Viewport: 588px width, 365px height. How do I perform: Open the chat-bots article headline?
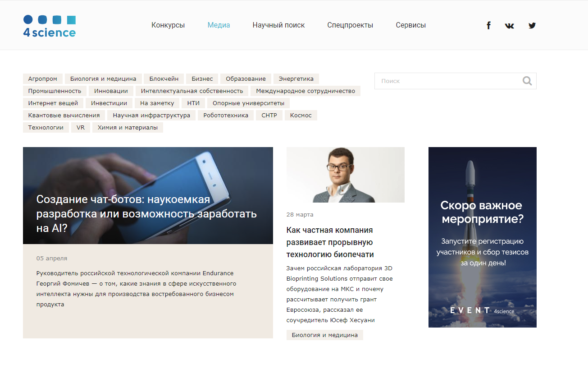[146, 213]
